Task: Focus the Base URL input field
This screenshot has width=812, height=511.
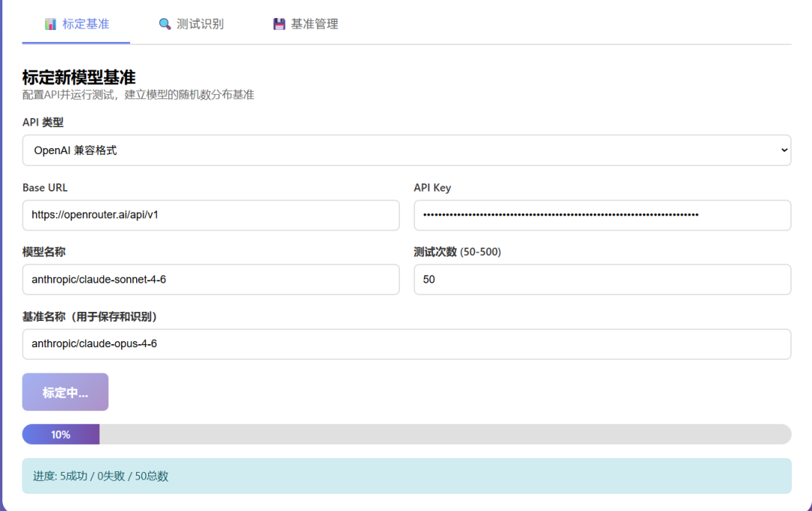Action: 211,215
